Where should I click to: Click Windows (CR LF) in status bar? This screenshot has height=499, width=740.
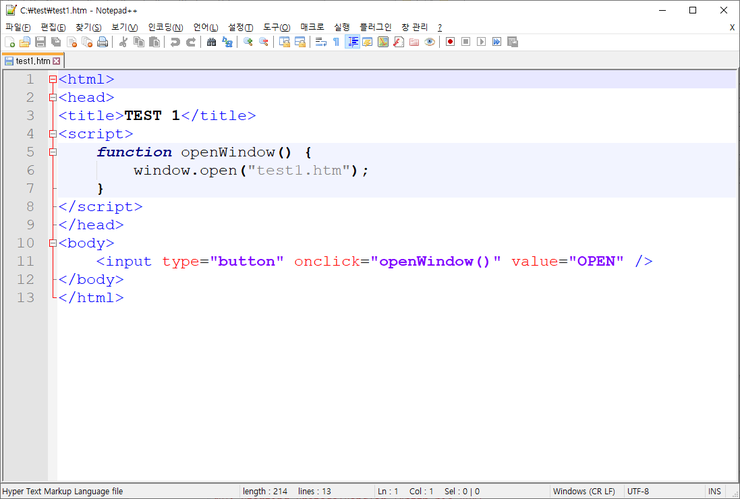[584, 491]
